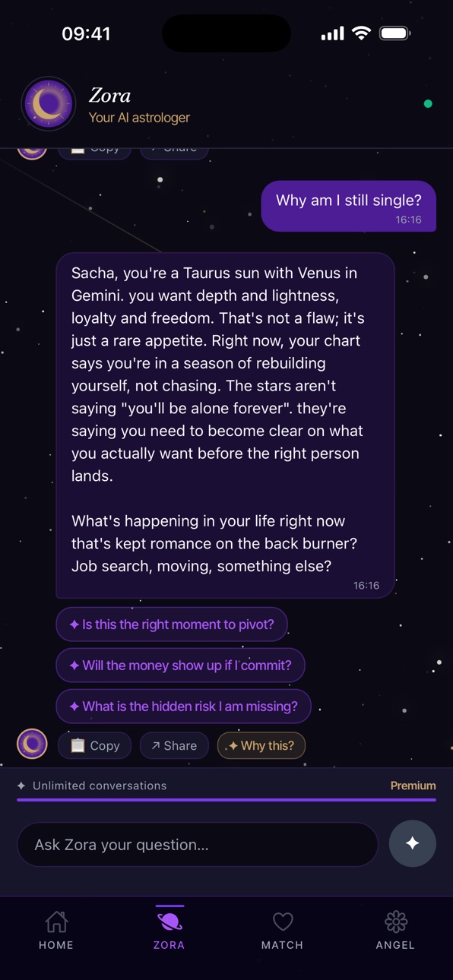The image size is (453, 980).
Task: Open the Angel flower icon
Action: [x=395, y=922]
